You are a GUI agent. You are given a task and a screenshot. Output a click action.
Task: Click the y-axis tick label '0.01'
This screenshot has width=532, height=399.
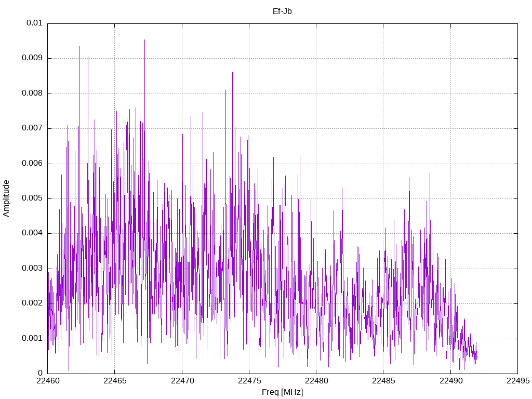(x=34, y=23)
